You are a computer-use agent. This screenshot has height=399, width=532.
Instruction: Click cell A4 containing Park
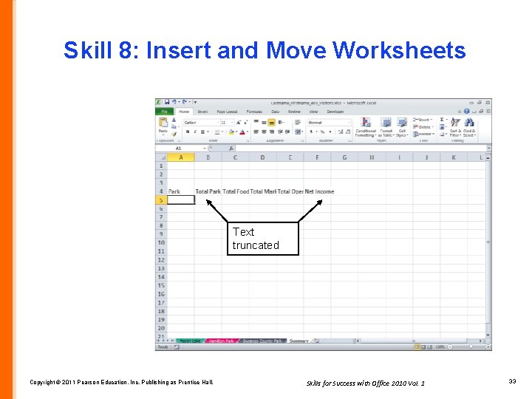click(181, 191)
